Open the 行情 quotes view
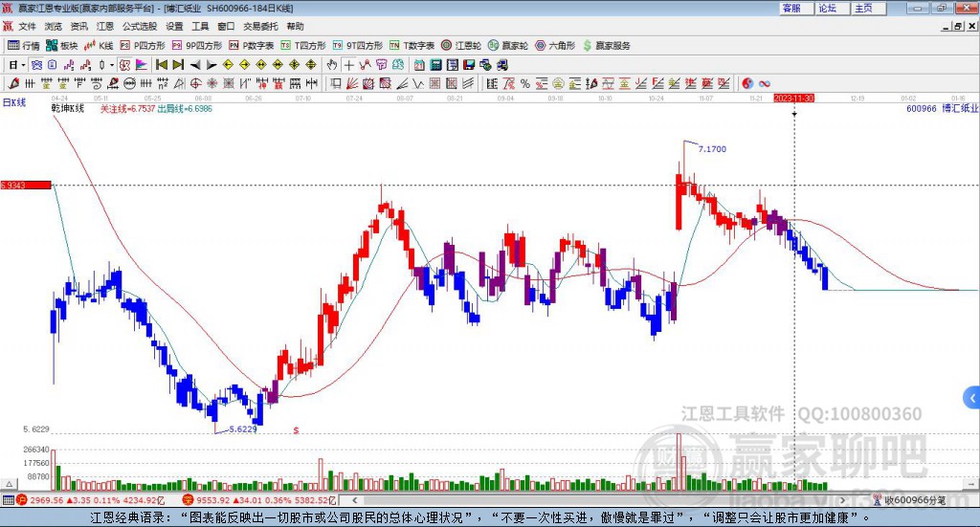This screenshot has height=527, width=980. coord(23,46)
